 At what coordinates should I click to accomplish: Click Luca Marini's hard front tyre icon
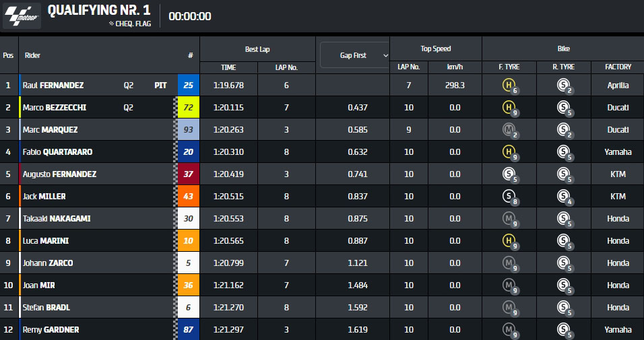pos(509,241)
